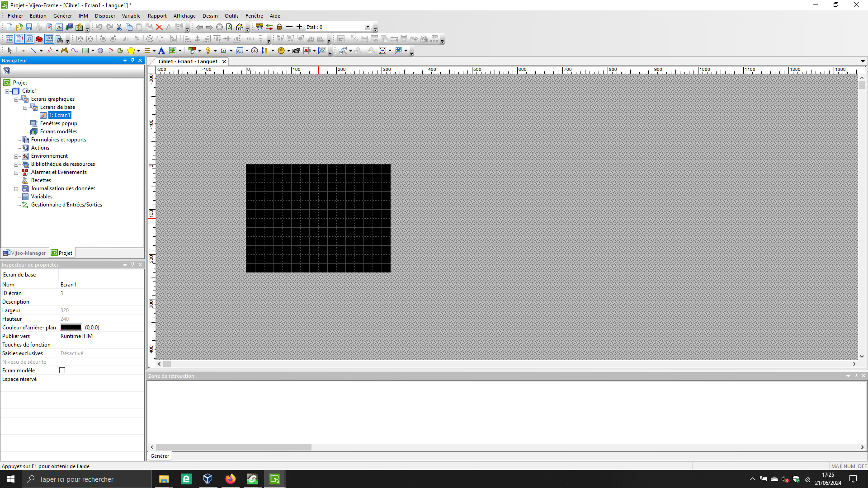Click the Save project icon
The image size is (868, 488).
point(29,27)
